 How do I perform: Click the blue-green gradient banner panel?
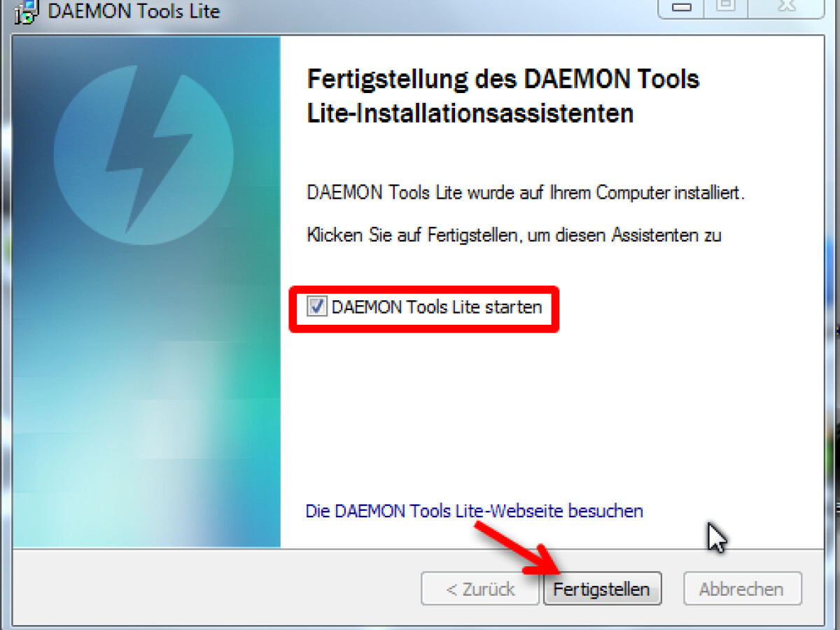tap(146, 292)
